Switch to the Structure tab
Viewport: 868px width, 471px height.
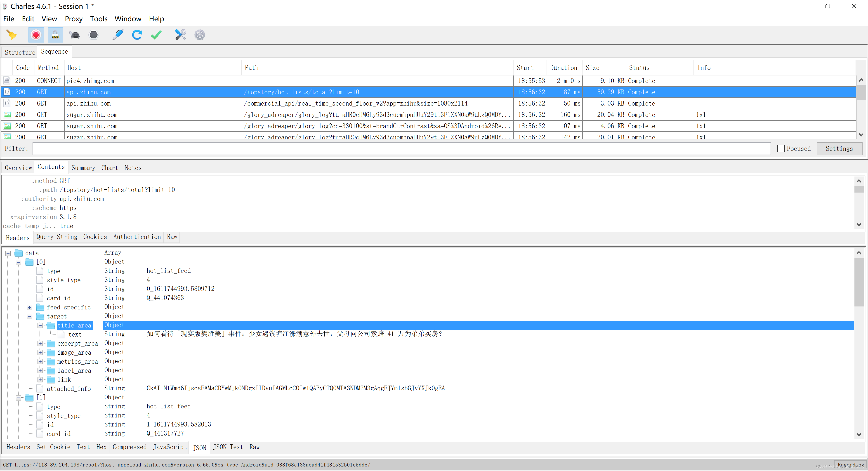[x=20, y=52]
